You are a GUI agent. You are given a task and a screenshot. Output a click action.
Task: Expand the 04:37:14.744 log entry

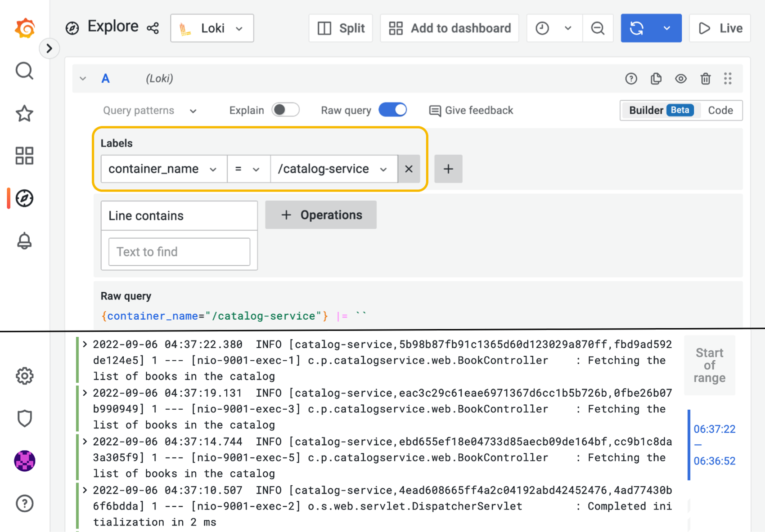[x=85, y=442]
